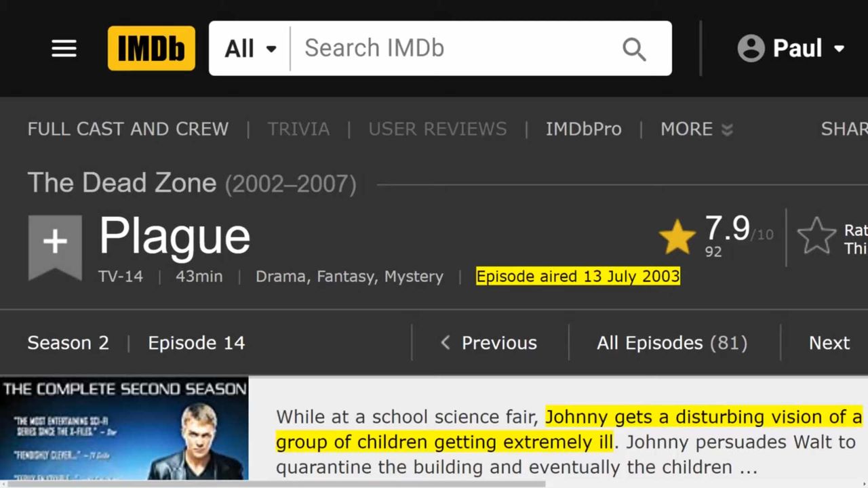
Task: Click the Paul user avatar icon
Action: (751, 48)
